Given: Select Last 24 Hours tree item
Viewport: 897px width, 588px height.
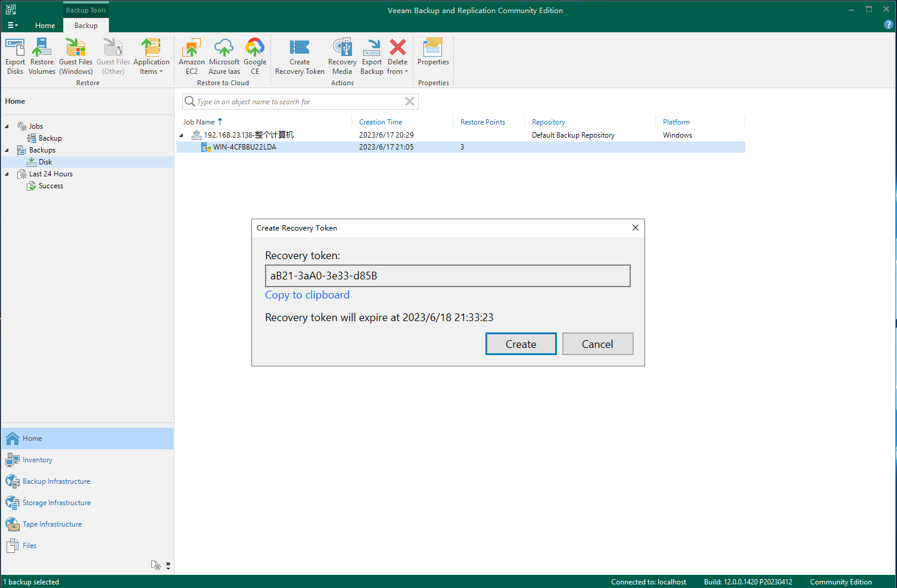Looking at the screenshot, I should [x=51, y=174].
